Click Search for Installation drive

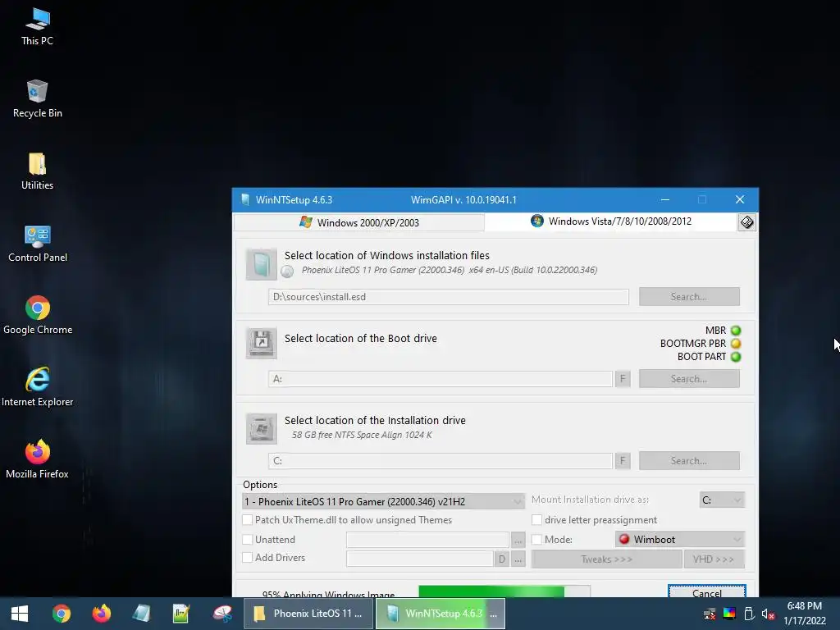689,461
